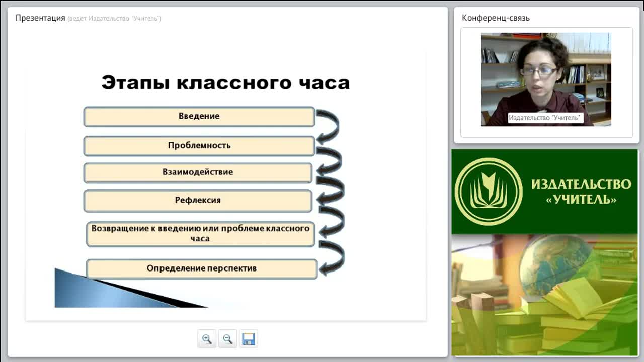Zoom in on the presentation slide
This screenshot has width=644, height=362.
pos(207,339)
